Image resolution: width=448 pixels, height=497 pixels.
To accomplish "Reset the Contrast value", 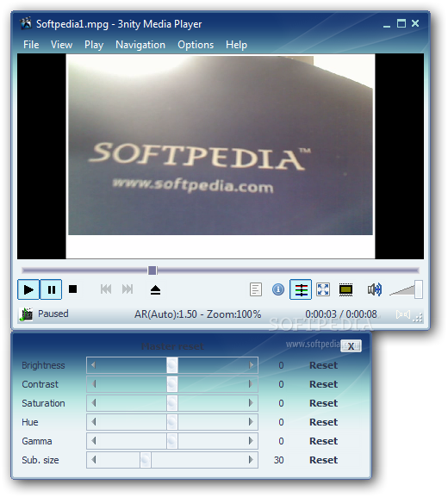I will [323, 384].
